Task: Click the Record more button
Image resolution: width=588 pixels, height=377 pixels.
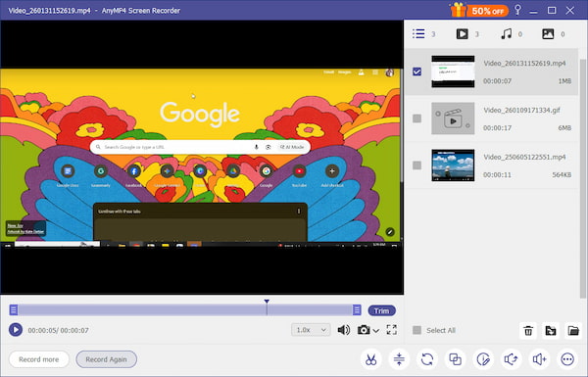Action: coord(38,359)
